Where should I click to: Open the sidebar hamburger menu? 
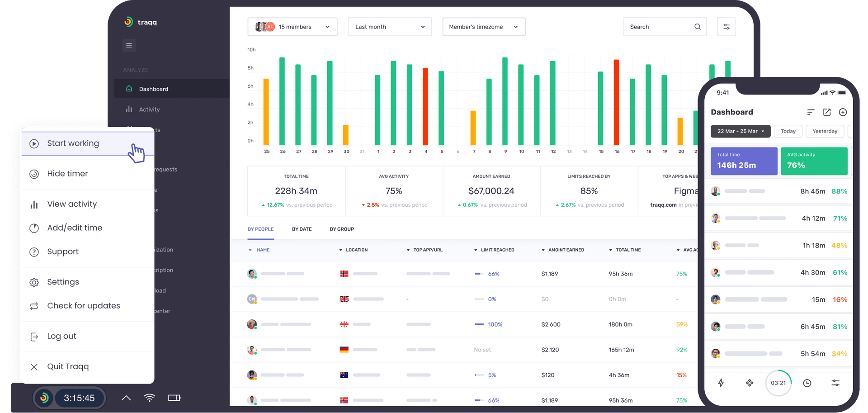point(129,45)
